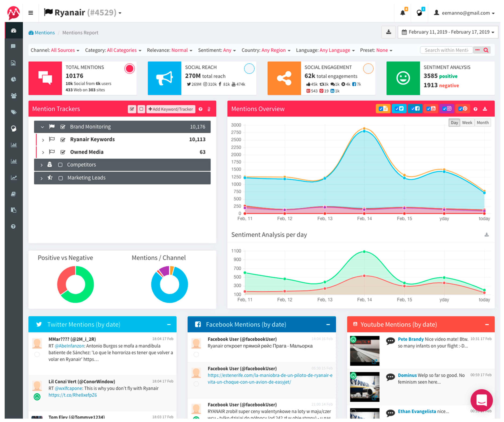Download the Sentiment Analysis per day chart
The height and width of the screenshot is (422, 504).
(487, 235)
